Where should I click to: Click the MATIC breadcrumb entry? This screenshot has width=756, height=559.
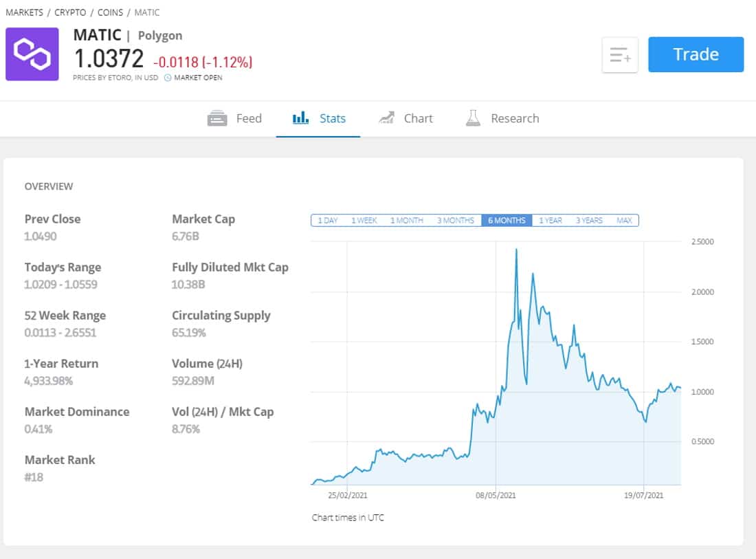click(147, 12)
